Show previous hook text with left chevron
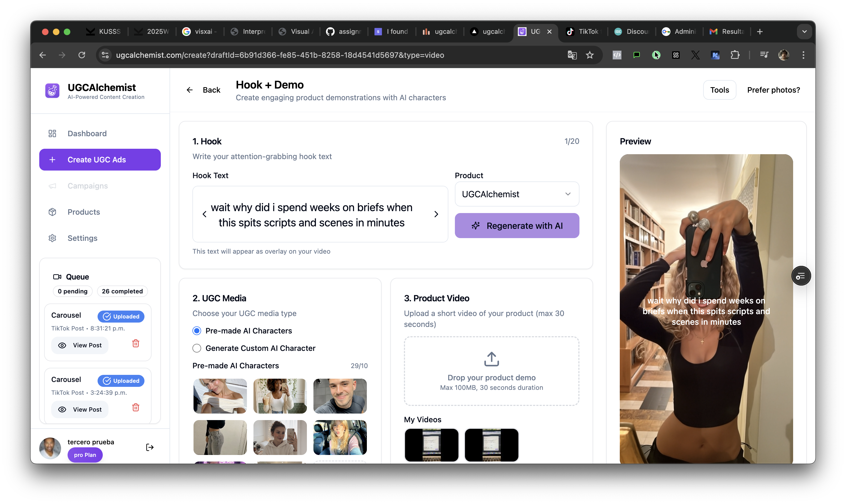This screenshot has height=504, width=846. pyautogui.click(x=204, y=214)
